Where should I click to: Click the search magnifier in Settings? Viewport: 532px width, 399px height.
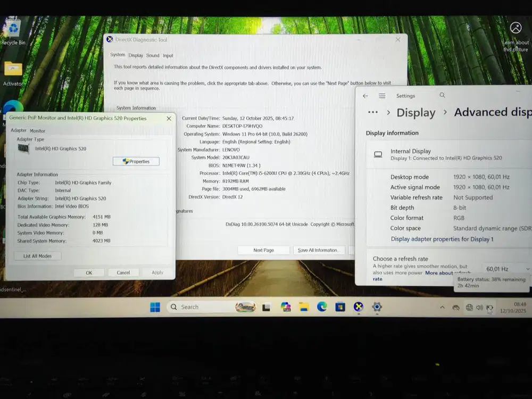(442, 96)
